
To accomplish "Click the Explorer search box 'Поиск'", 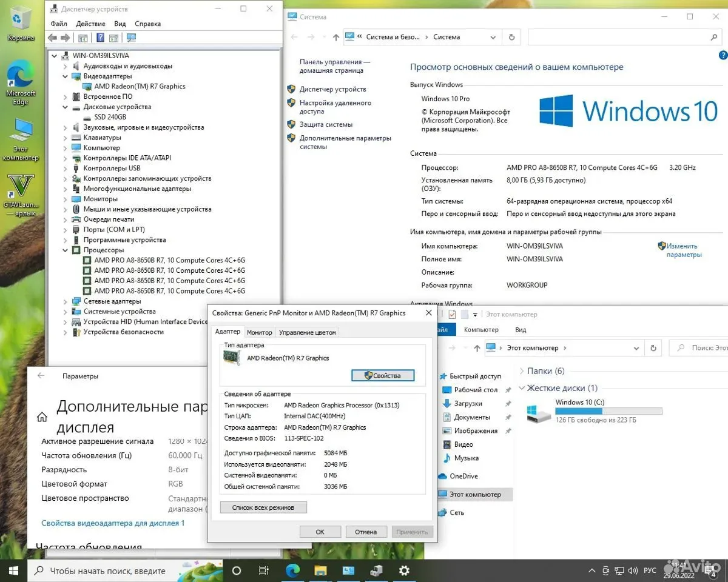I will coord(698,348).
